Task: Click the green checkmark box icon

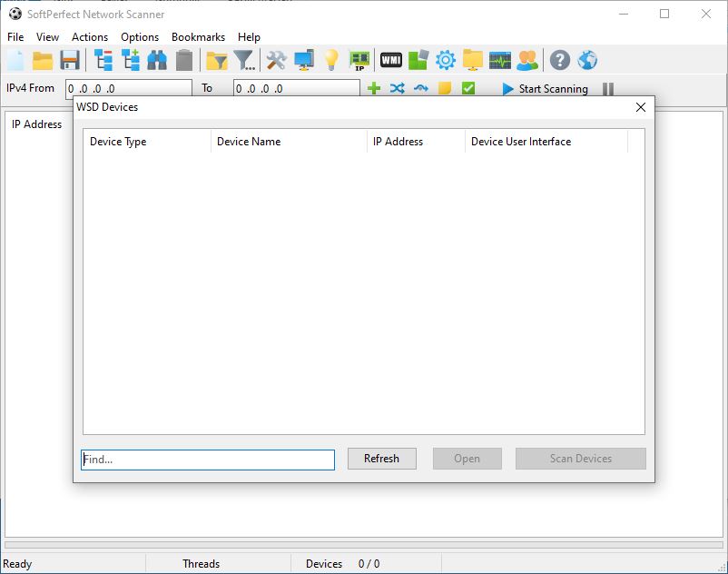Action: pos(468,88)
